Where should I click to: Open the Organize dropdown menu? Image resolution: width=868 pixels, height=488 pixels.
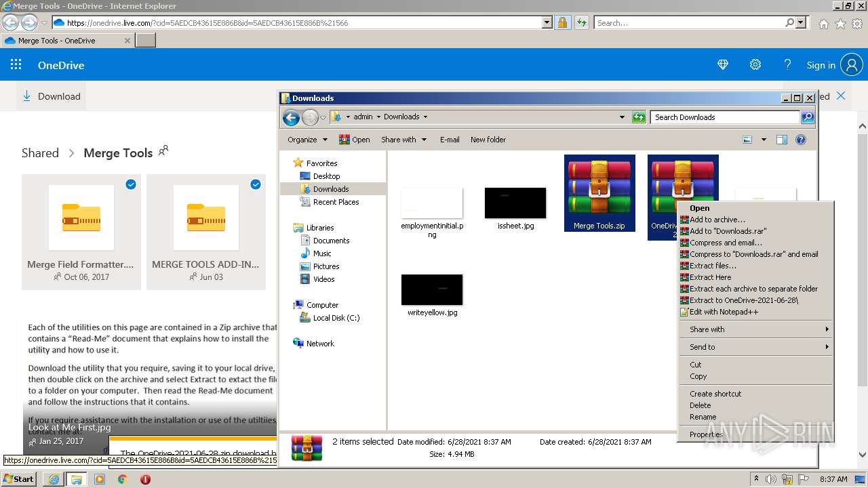[x=308, y=140]
